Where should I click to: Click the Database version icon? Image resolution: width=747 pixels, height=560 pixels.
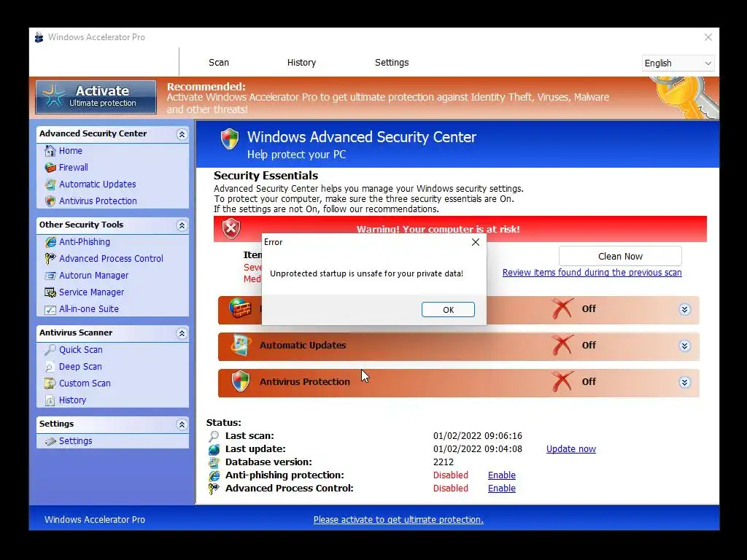click(x=214, y=462)
